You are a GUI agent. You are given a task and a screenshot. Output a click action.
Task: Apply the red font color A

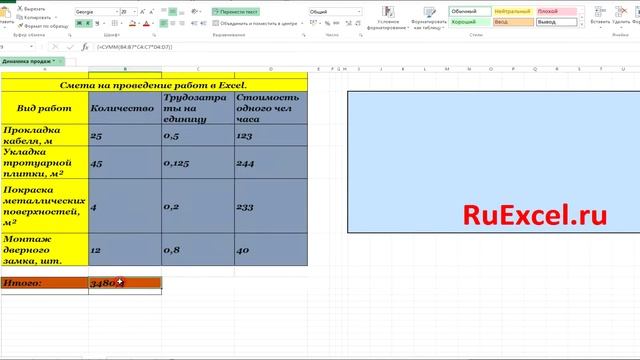(146, 23)
